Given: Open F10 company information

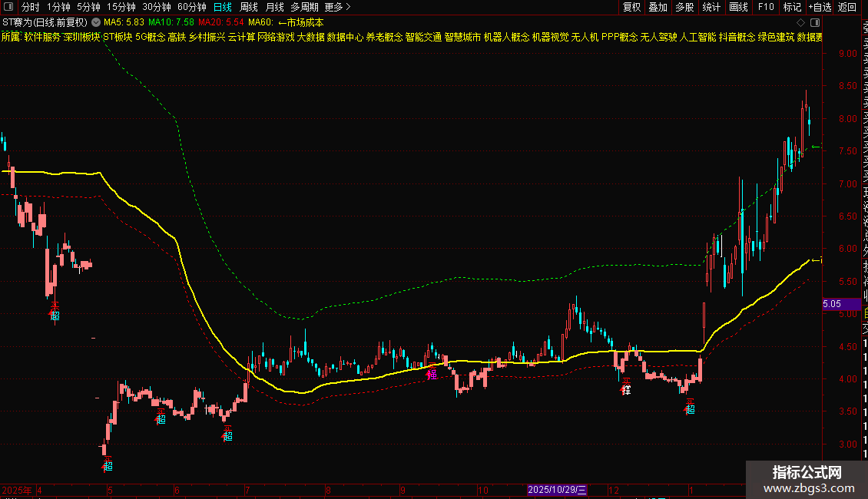Looking at the screenshot, I should pyautogui.click(x=766, y=7).
